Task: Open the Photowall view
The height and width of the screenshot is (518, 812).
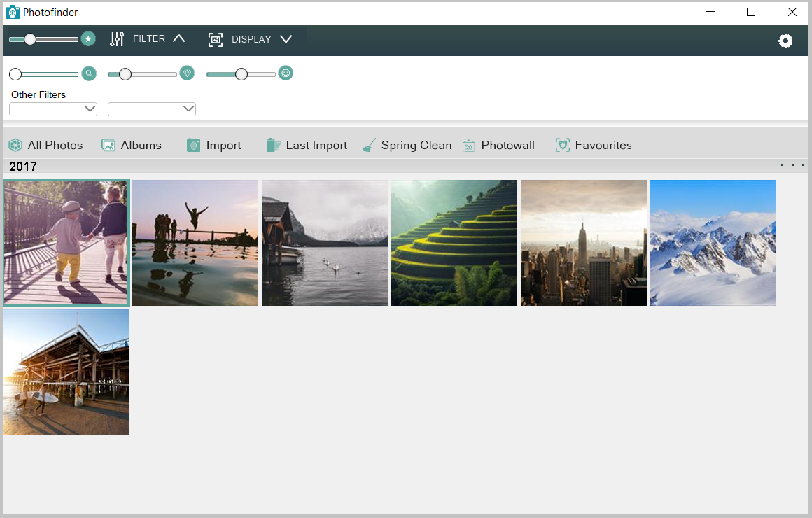Action: coord(498,145)
